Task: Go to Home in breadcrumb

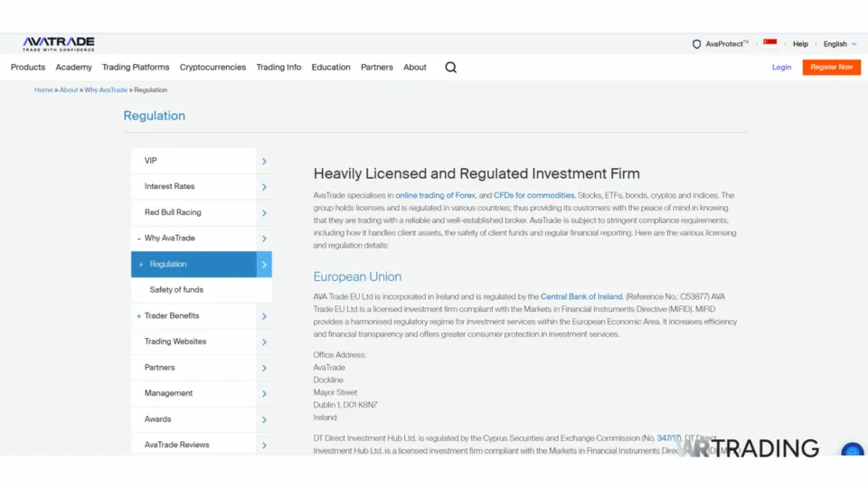Action: 43,89
